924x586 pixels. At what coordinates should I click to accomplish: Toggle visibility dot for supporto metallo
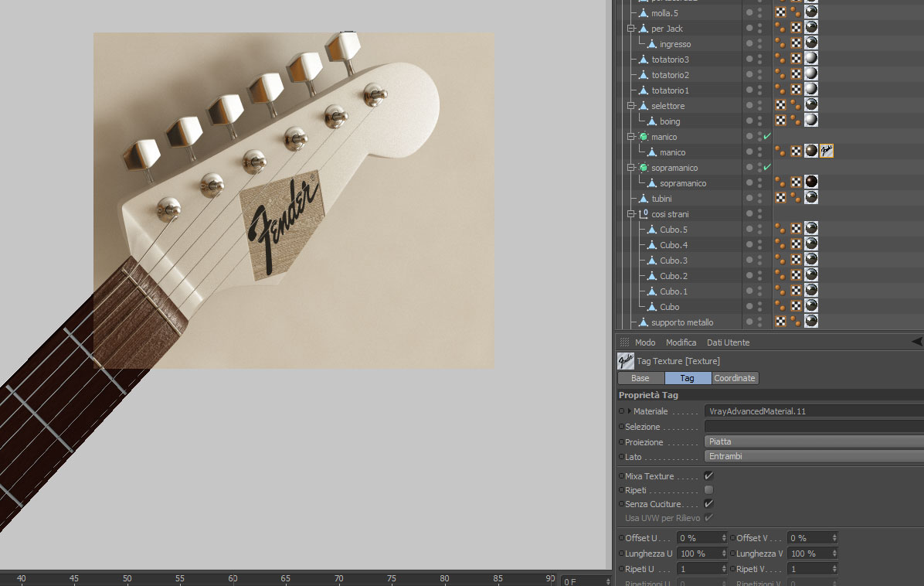749,322
